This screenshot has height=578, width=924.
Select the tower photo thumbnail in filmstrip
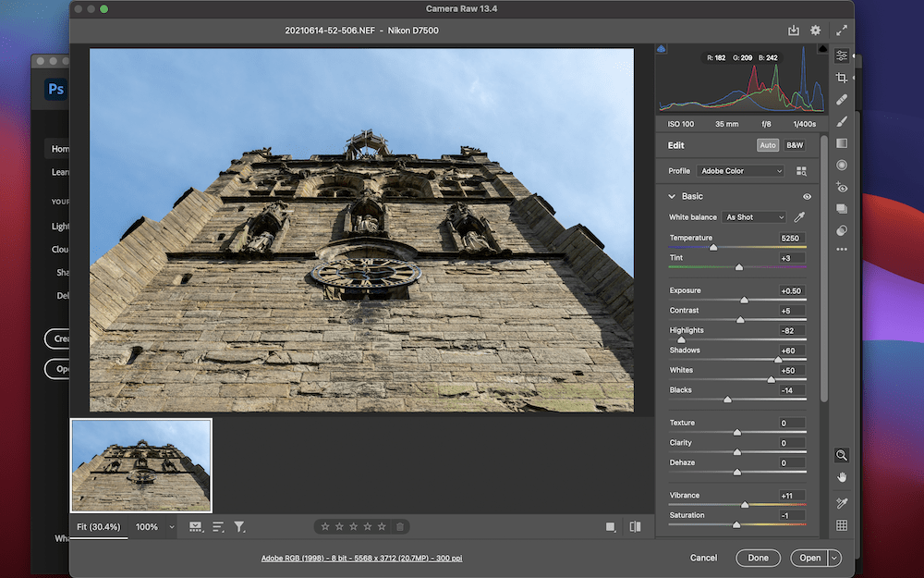(140, 465)
